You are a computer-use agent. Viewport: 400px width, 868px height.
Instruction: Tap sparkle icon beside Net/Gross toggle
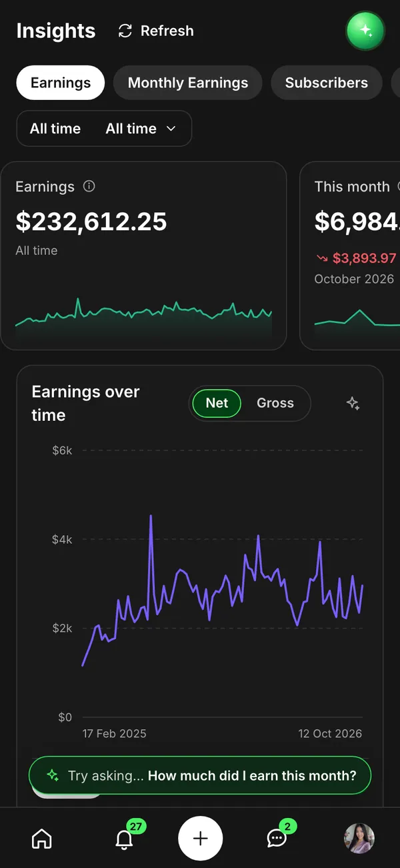353,403
